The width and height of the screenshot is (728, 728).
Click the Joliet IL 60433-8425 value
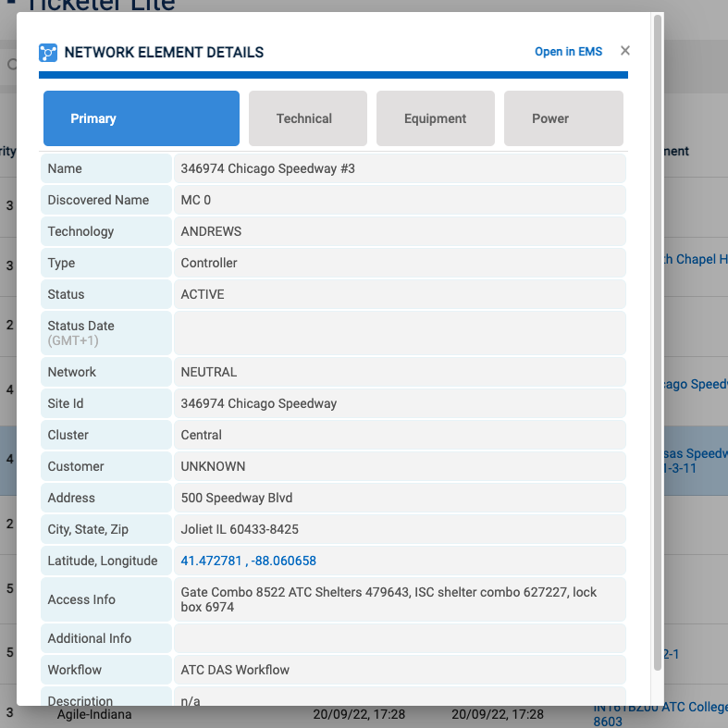240,529
